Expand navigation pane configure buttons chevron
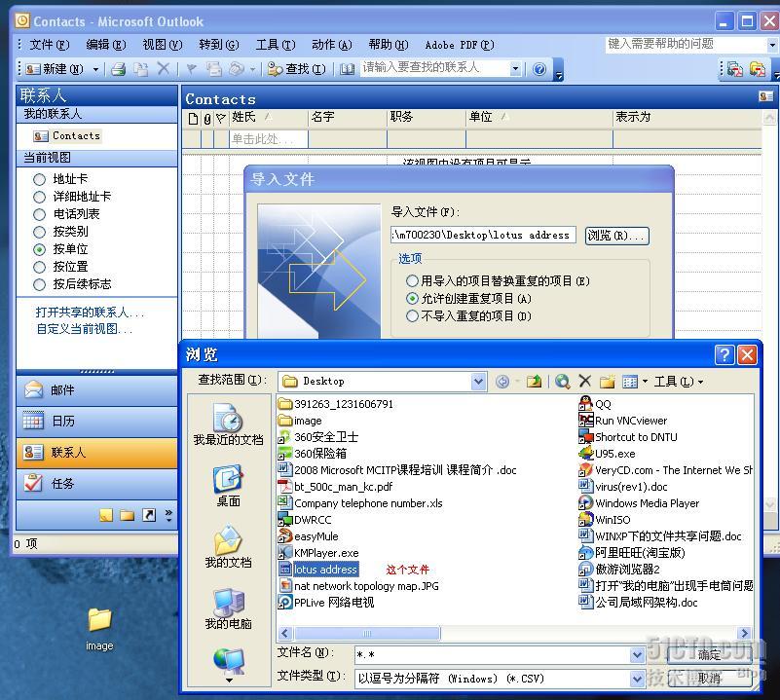The width and height of the screenshot is (780, 700). click(x=168, y=515)
